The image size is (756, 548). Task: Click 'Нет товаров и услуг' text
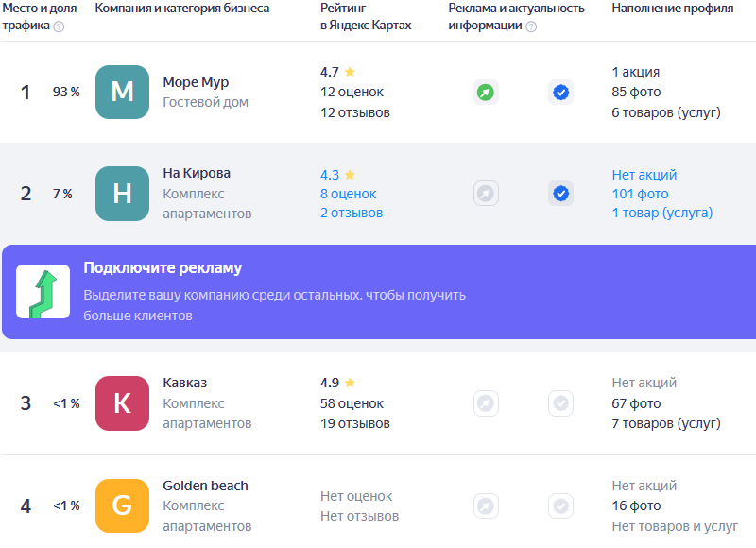point(675,526)
